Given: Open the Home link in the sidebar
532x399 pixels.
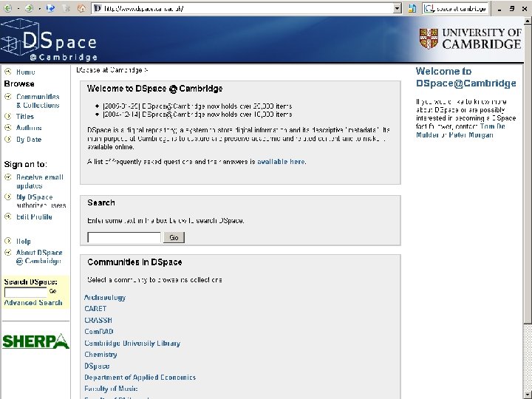Looking at the screenshot, I should (26, 72).
